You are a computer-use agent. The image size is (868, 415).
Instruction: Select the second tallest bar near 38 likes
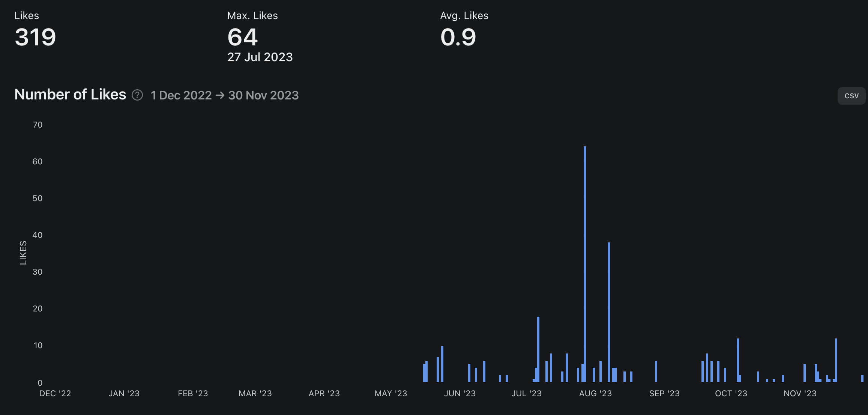pyautogui.click(x=609, y=312)
